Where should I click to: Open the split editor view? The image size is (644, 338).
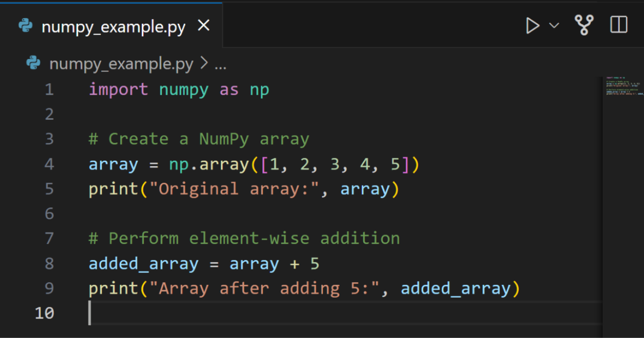point(618,24)
